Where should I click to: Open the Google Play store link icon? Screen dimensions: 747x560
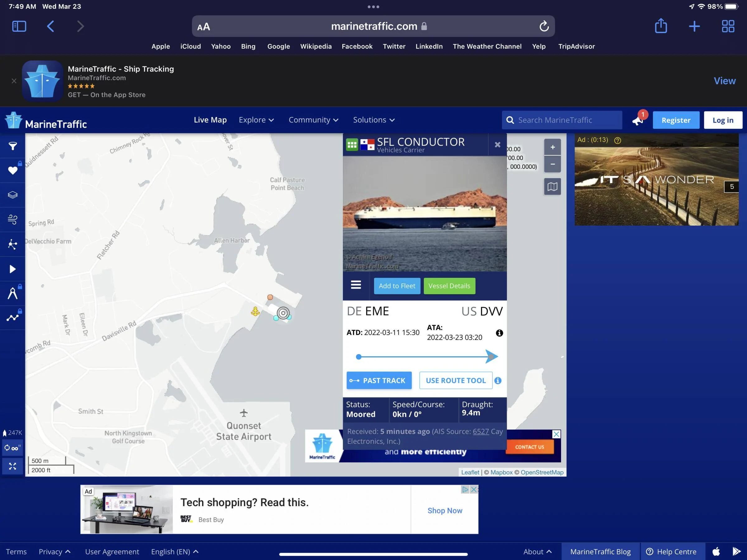[x=736, y=552]
